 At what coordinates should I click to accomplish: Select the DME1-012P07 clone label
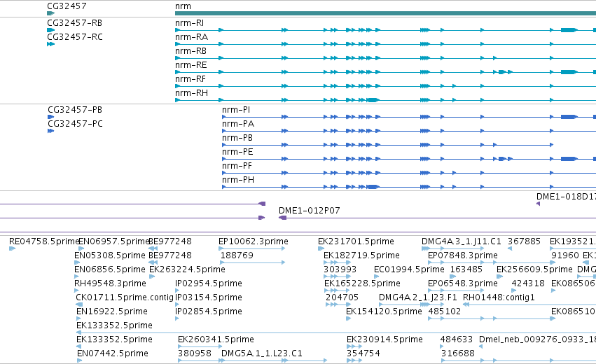[x=310, y=211]
